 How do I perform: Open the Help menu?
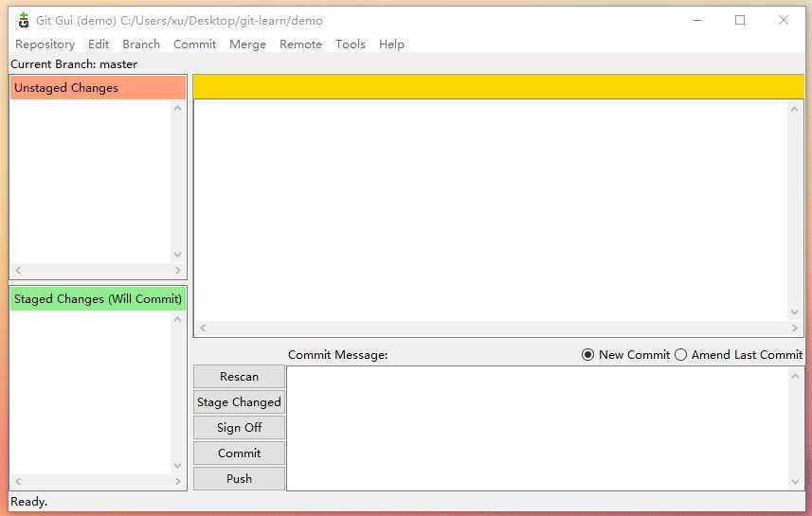[391, 44]
